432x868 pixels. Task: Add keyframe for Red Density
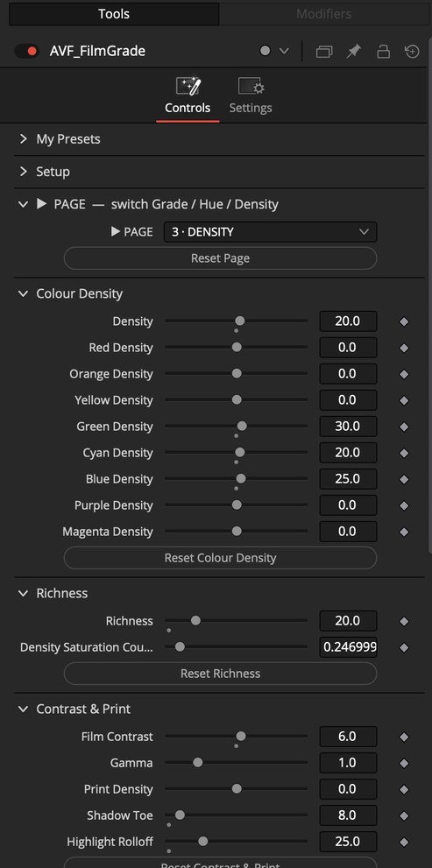404,349
